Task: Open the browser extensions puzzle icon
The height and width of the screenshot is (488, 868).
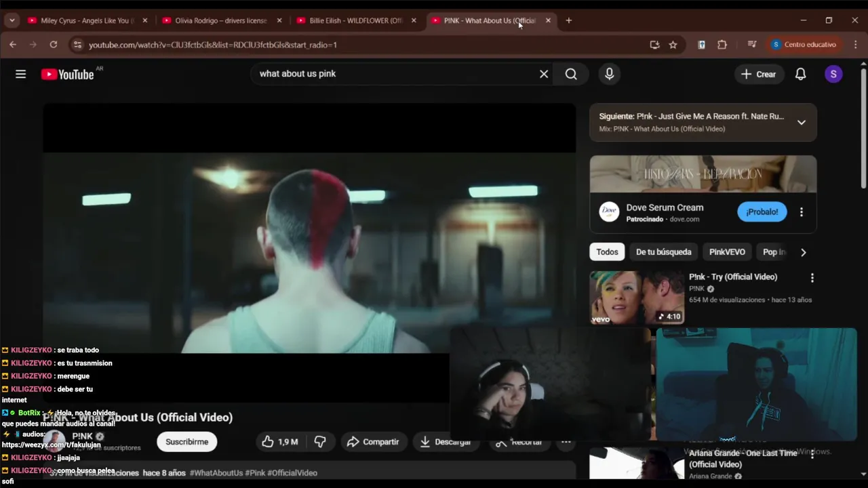Action: tap(722, 45)
